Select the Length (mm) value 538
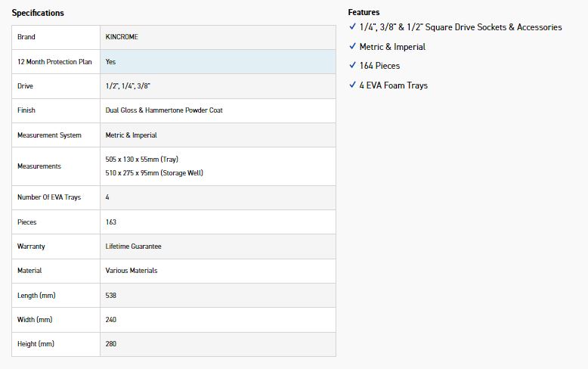 point(111,296)
